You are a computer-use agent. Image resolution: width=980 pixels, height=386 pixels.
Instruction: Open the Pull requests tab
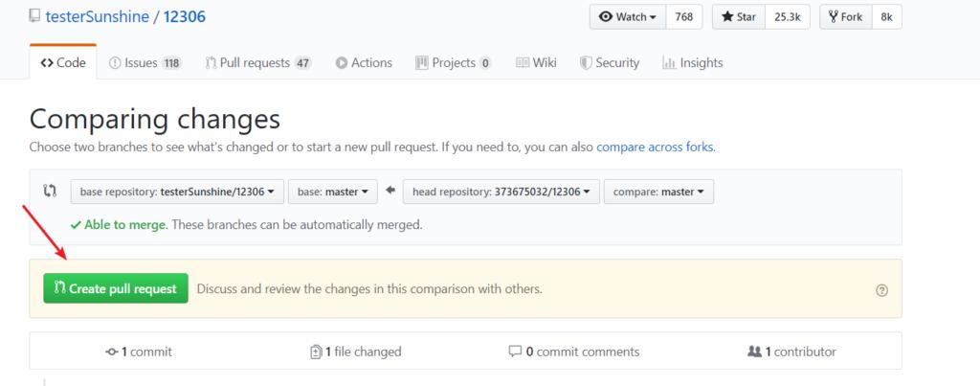(258, 62)
